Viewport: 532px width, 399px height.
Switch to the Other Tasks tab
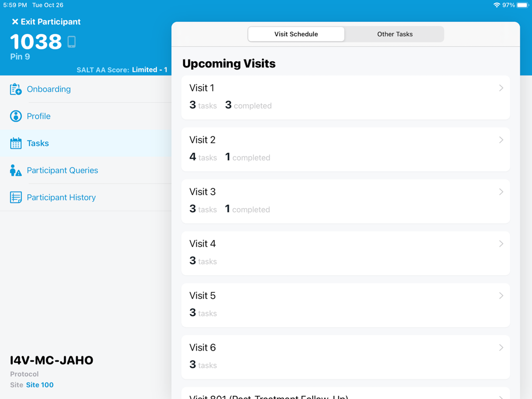click(395, 34)
